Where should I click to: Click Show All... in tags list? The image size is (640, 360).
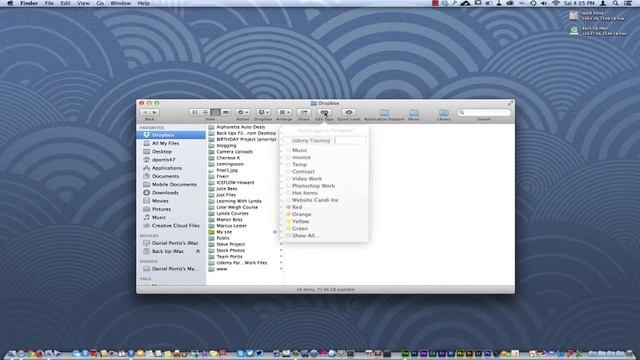[x=305, y=236]
